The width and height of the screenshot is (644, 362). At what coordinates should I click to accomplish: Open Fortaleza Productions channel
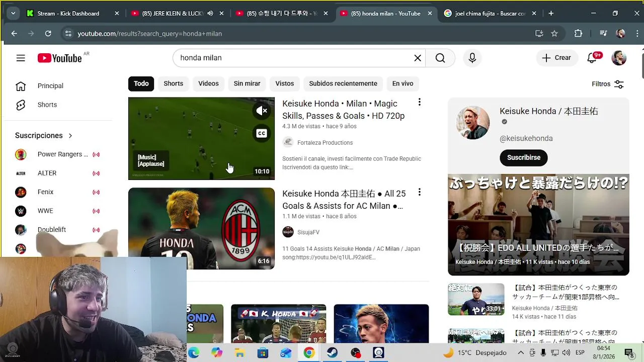coord(325,143)
